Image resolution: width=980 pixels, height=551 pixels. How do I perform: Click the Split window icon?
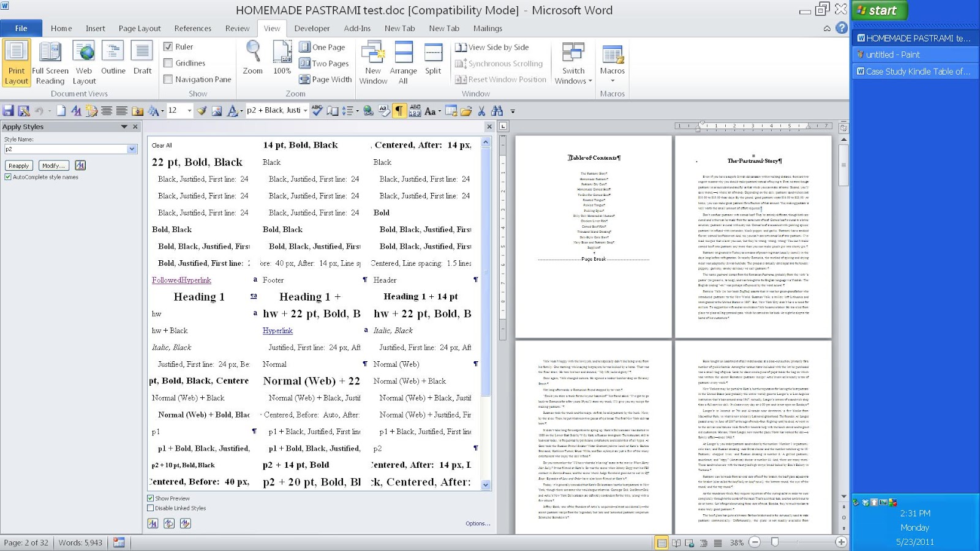tap(433, 58)
